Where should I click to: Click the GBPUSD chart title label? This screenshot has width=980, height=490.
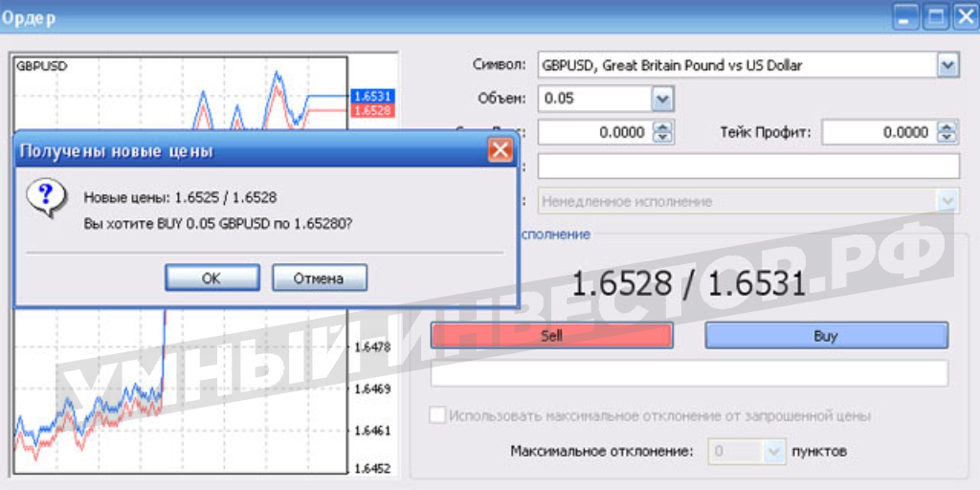coord(42,65)
